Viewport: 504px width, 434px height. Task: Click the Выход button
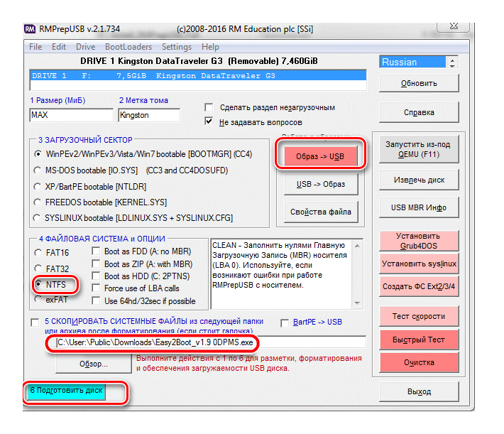[x=419, y=391]
